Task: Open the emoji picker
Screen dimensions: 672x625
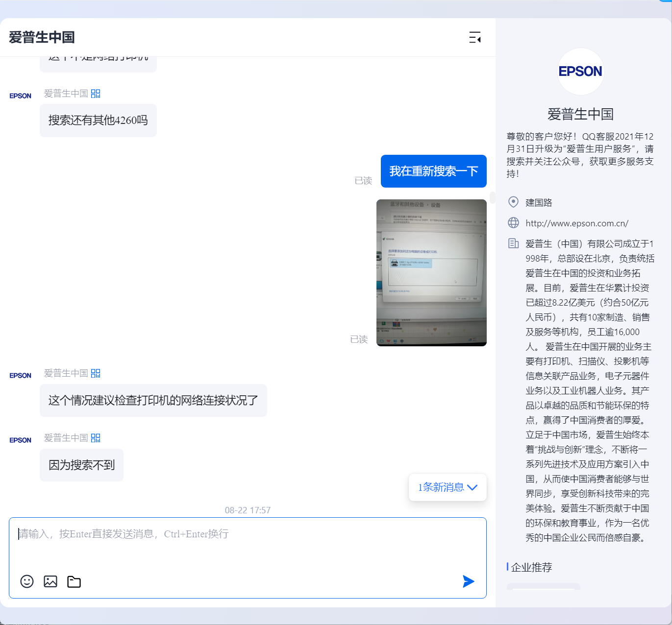Action: pyautogui.click(x=27, y=581)
